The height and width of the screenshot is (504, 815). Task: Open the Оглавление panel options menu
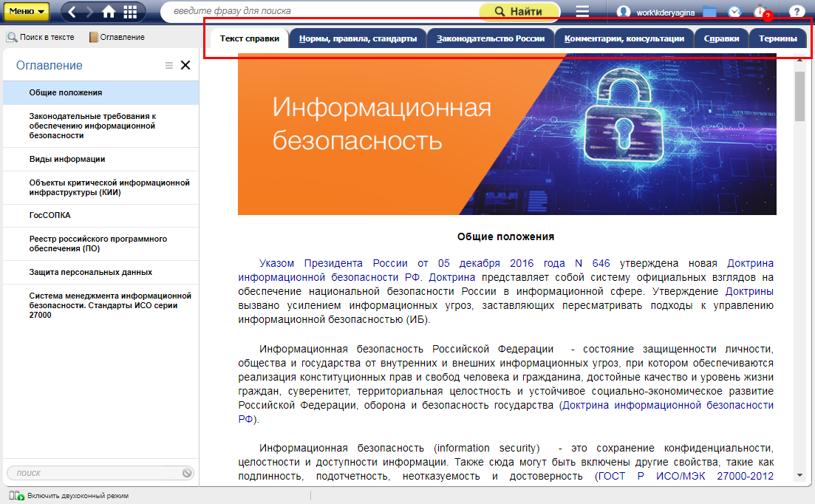(168, 65)
